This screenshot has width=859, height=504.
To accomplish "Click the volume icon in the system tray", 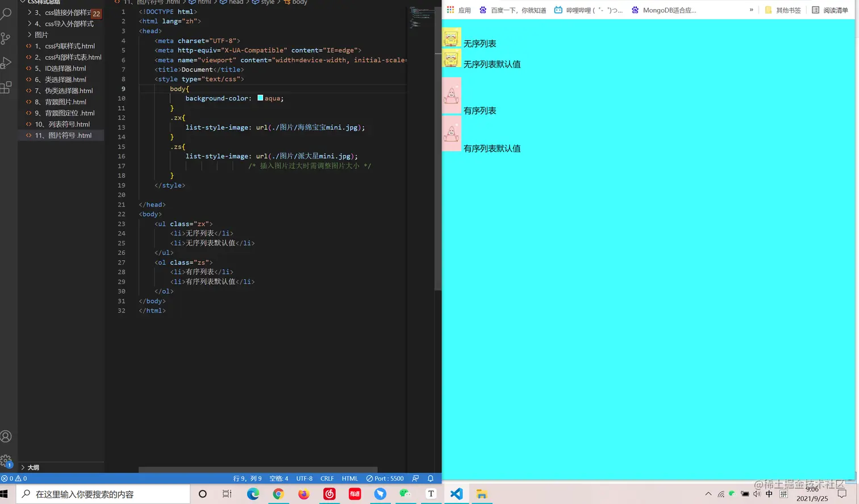I will point(756,494).
